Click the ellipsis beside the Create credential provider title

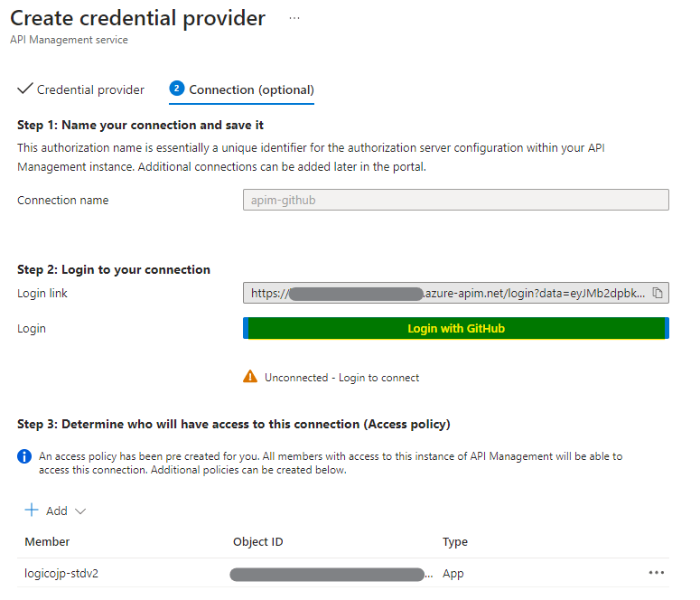click(294, 18)
